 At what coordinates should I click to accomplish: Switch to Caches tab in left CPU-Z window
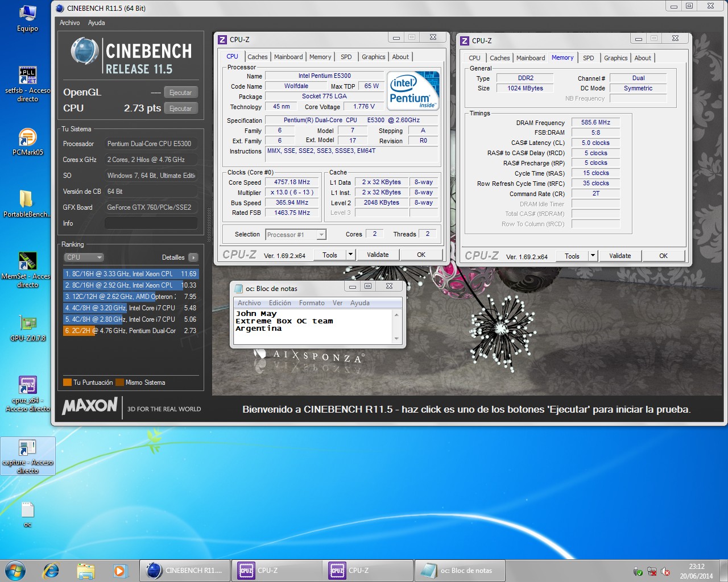pyautogui.click(x=257, y=57)
